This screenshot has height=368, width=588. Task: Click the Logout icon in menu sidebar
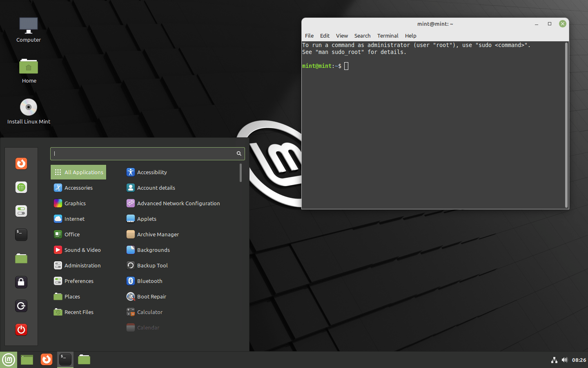pyautogui.click(x=21, y=306)
